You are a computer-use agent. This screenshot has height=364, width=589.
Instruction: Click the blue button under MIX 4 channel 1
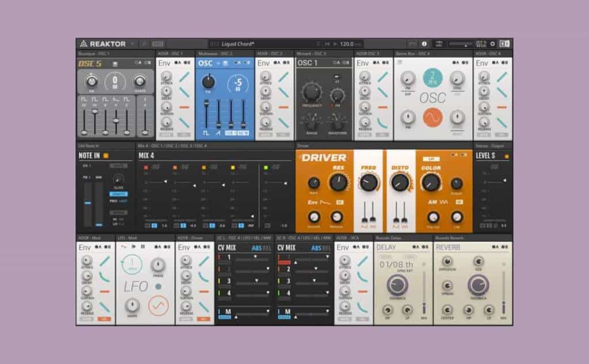tap(154, 225)
